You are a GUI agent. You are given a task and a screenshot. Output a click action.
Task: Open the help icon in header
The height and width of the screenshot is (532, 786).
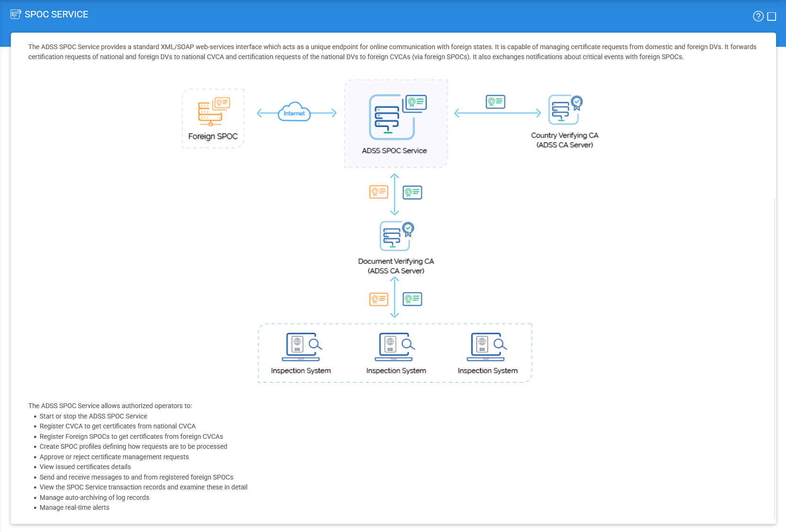(758, 16)
